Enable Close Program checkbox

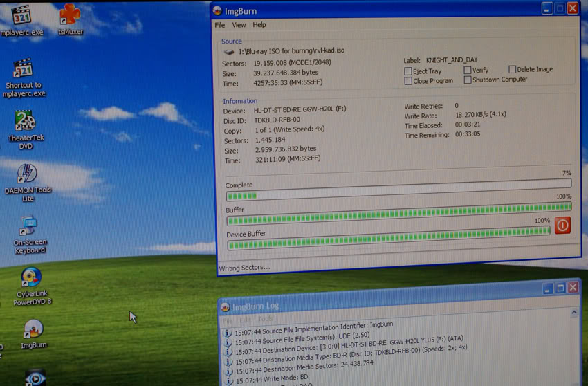(408, 81)
